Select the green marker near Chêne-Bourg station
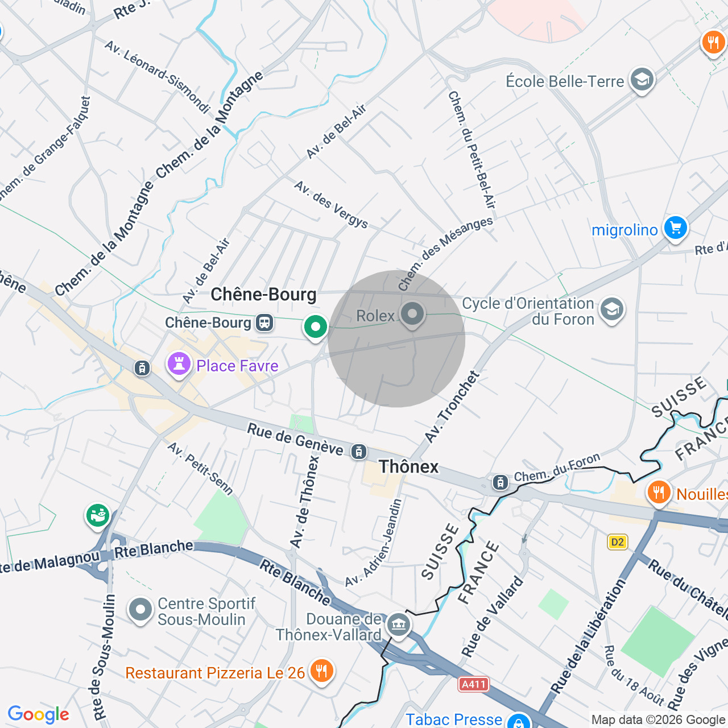 [x=315, y=328]
